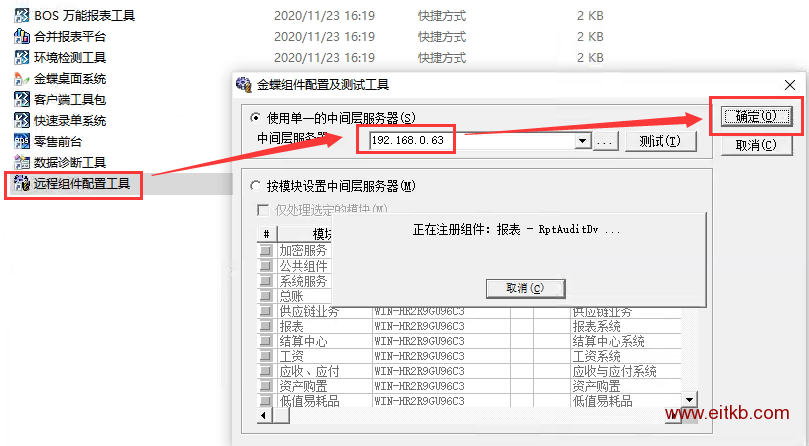
Task: Click the 结算中心系统 description cell
Action: click(626, 341)
